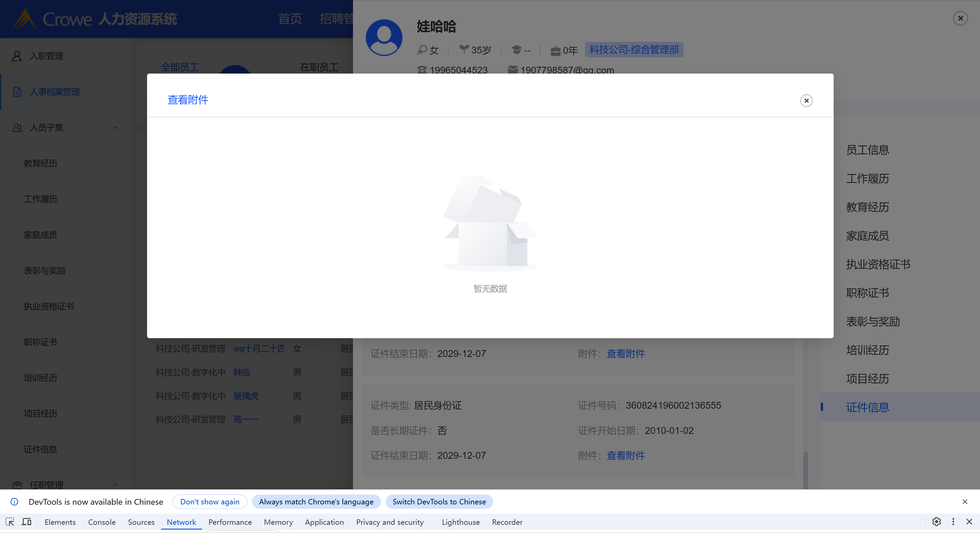Viewport: 980px width, 533px height.
Task: Close the 查看附件 dialog
Action: tap(806, 100)
